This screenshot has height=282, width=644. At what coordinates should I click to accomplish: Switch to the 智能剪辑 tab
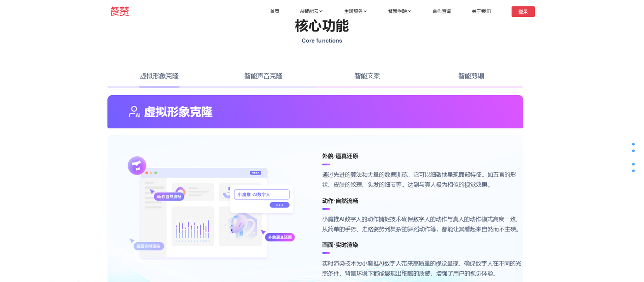(x=471, y=76)
